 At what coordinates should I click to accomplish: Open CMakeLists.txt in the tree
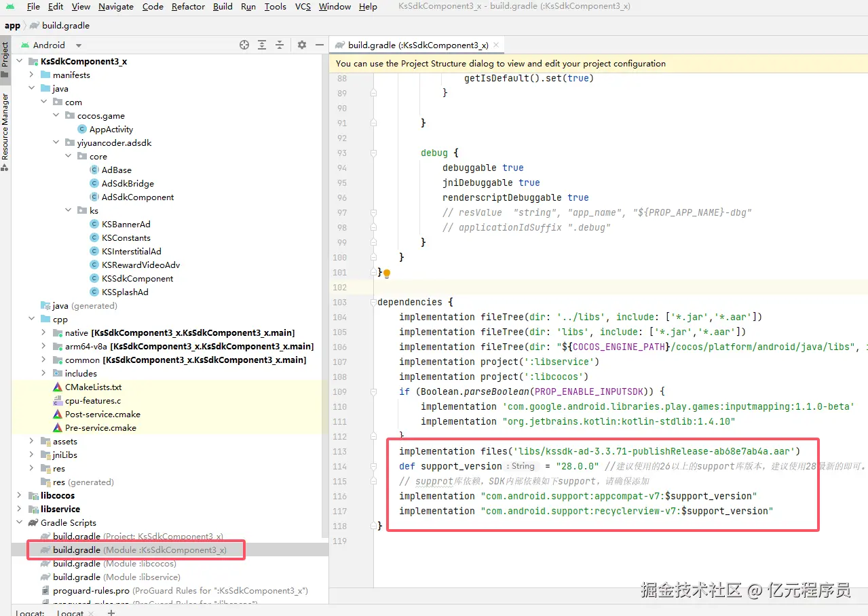tap(93, 387)
